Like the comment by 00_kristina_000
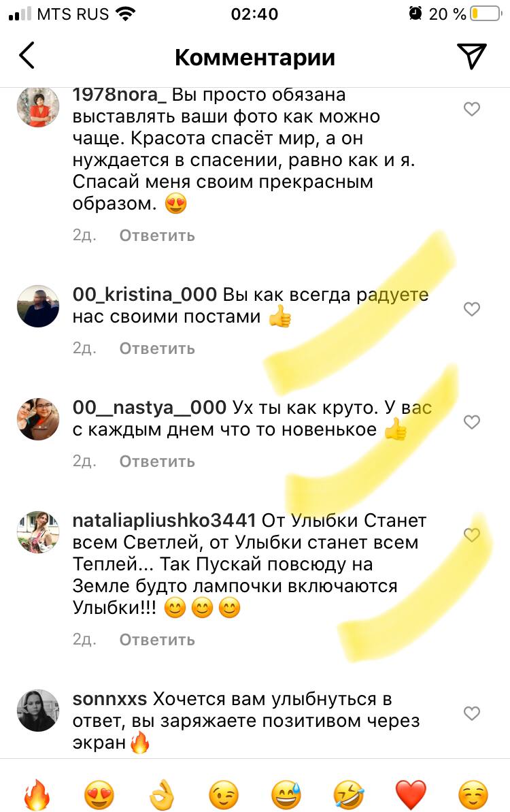 click(472, 308)
